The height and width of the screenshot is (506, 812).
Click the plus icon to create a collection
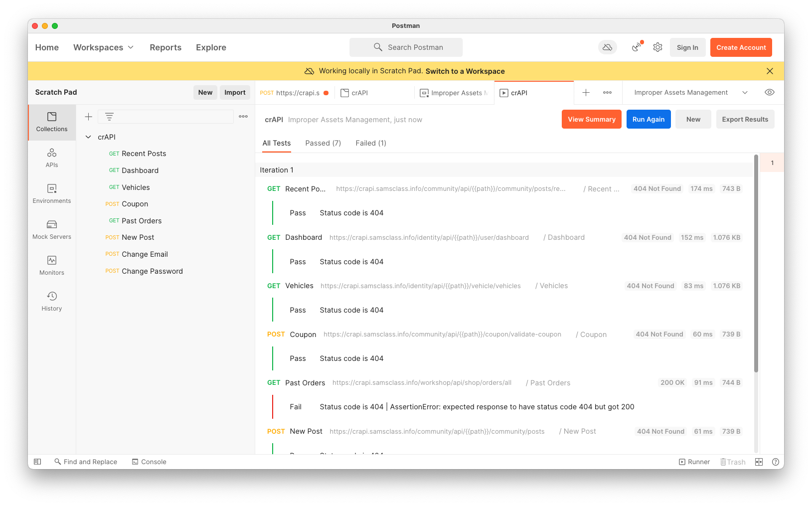(88, 117)
